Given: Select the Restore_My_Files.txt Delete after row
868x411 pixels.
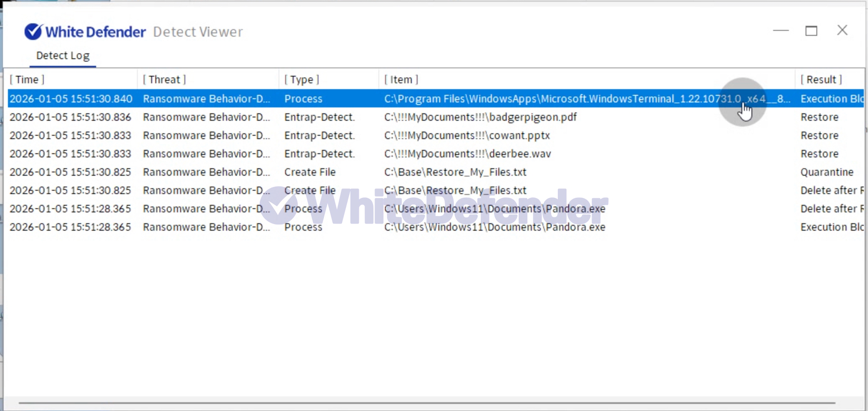Looking at the screenshot, I should tap(455, 190).
